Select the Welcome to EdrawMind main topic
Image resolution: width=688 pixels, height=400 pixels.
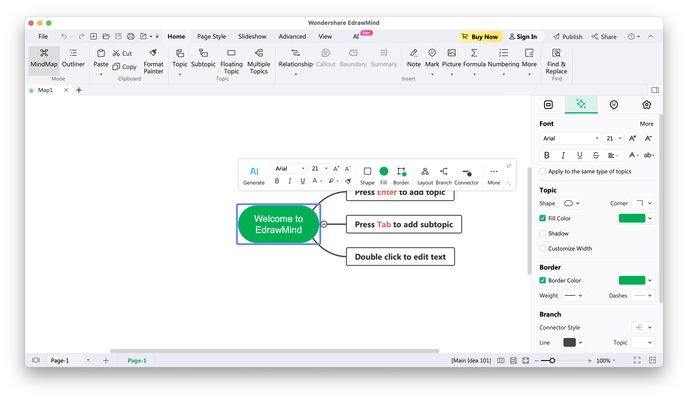pyautogui.click(x=278, y=224)
